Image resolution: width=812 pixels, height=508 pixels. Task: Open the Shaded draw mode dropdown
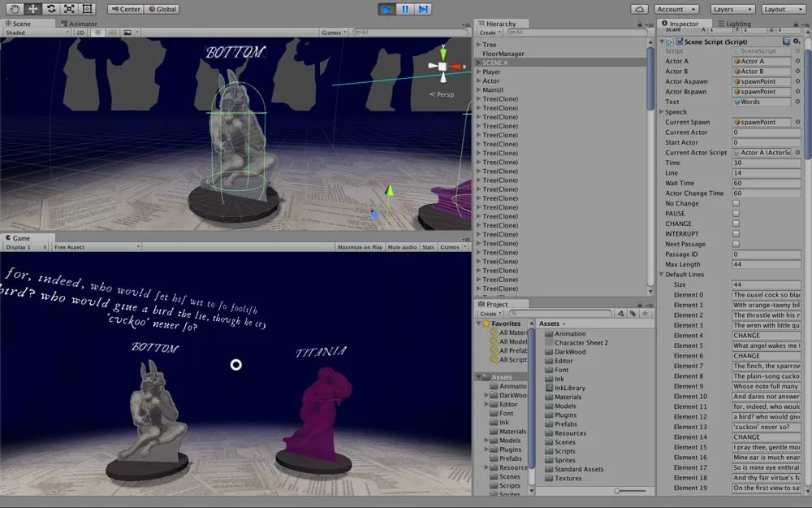[37, 33]
